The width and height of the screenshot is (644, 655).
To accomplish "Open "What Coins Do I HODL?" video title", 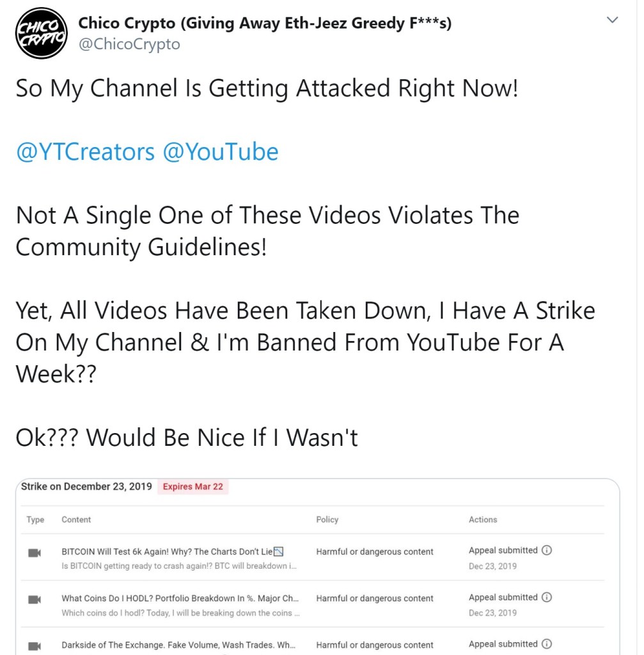I will [180, 598].
